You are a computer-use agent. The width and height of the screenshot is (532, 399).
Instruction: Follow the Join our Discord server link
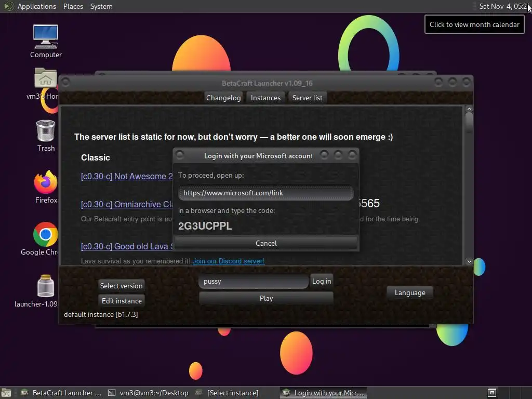point(229,261)
